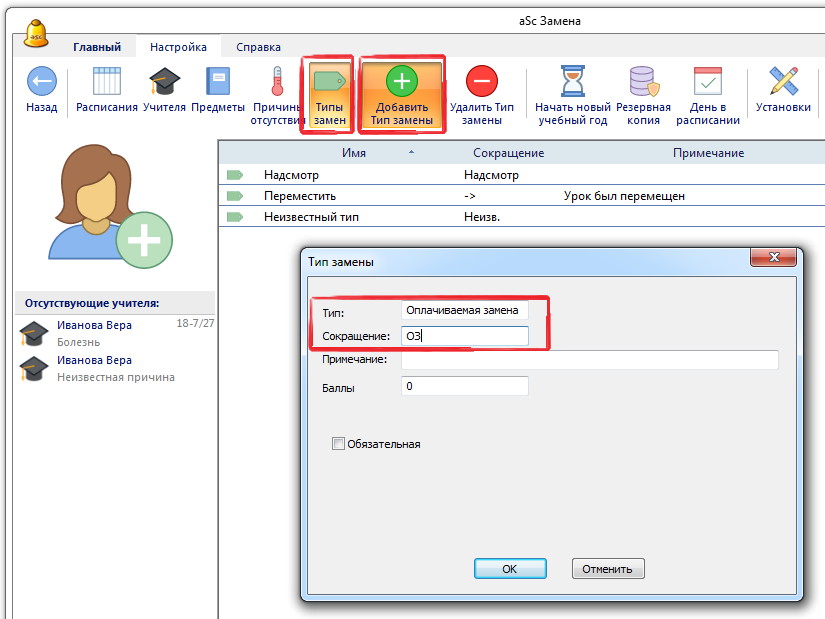The image size is (825, 619).
Task: Click the add absent teacher avatar
Action: pyautogui.click(x=110, y=206)
